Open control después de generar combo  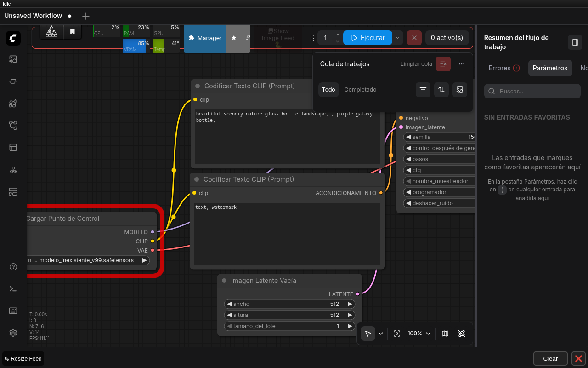point(439,148)
